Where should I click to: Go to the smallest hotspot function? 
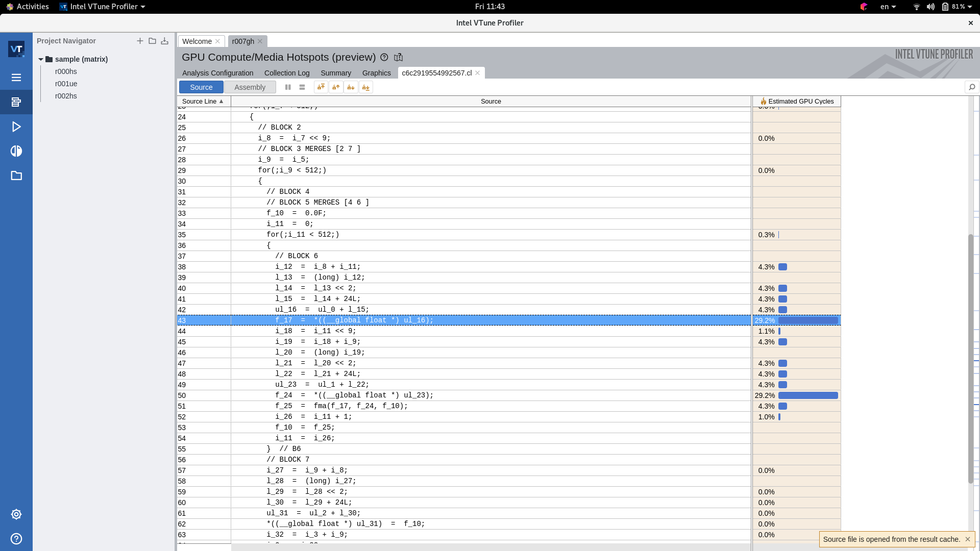[365, 87]
